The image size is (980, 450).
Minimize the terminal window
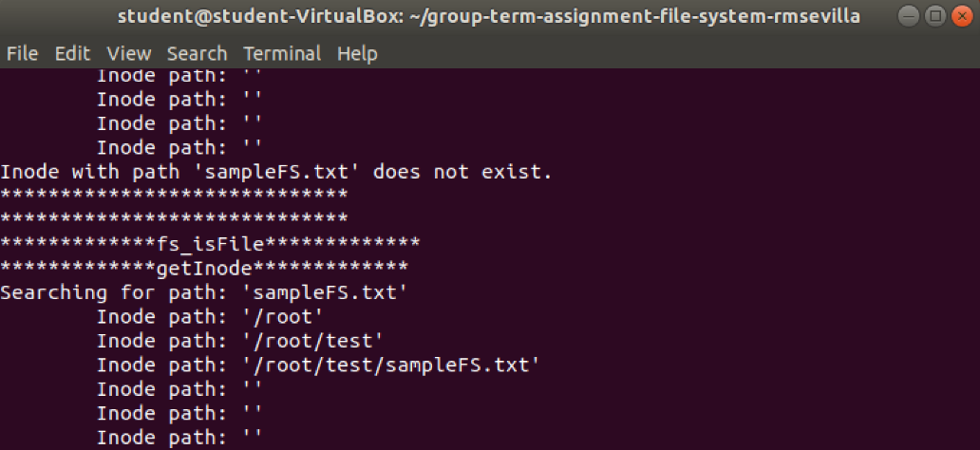(x=909, y=16)
